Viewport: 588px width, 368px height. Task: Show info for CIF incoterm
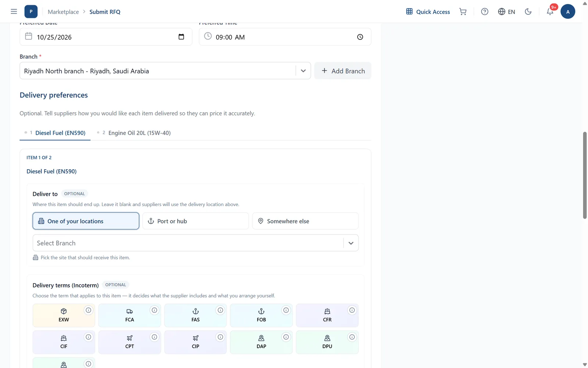[89, 337]
